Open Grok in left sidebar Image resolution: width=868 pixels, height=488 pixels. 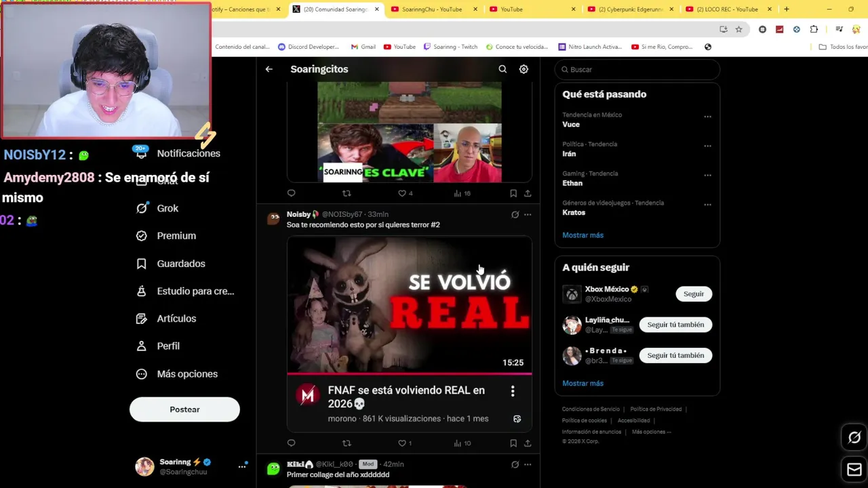click(157, 208)
